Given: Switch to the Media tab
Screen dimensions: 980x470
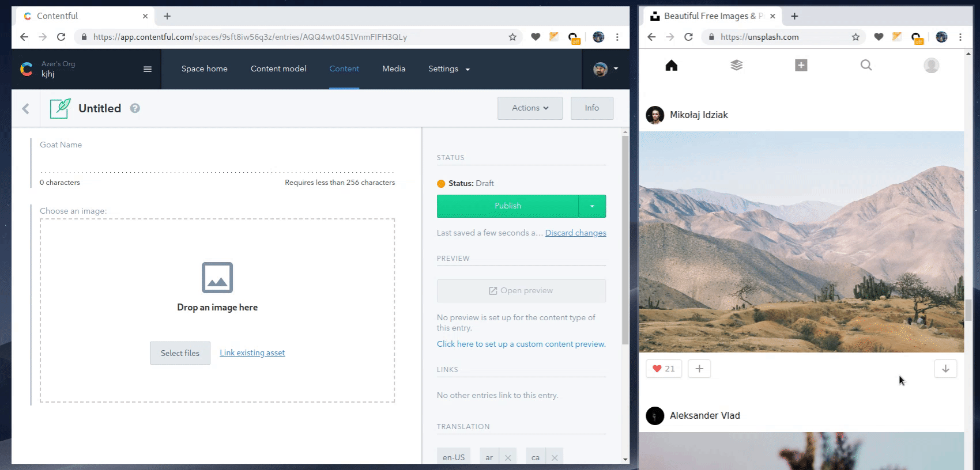Looking at the screenshot, I should 394,69.
